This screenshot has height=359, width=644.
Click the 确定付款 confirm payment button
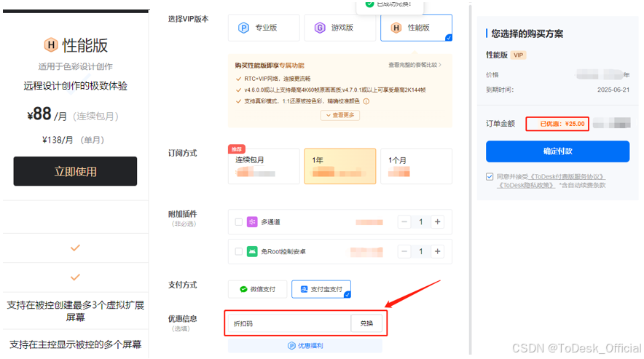(x=557, y=151)
